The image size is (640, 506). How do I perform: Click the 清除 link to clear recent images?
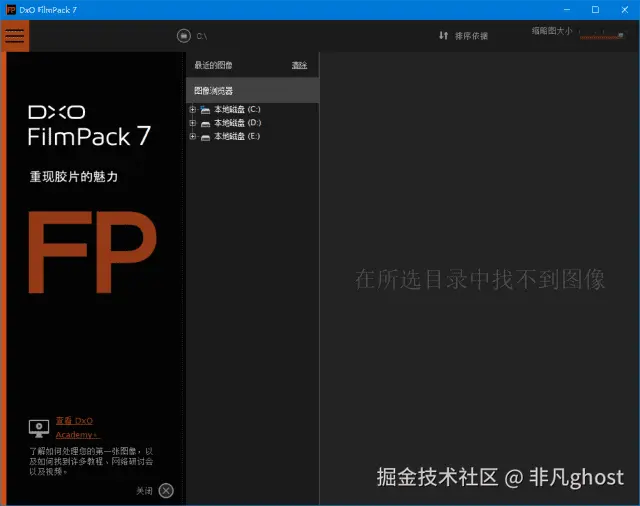click(x=299, y=65)
